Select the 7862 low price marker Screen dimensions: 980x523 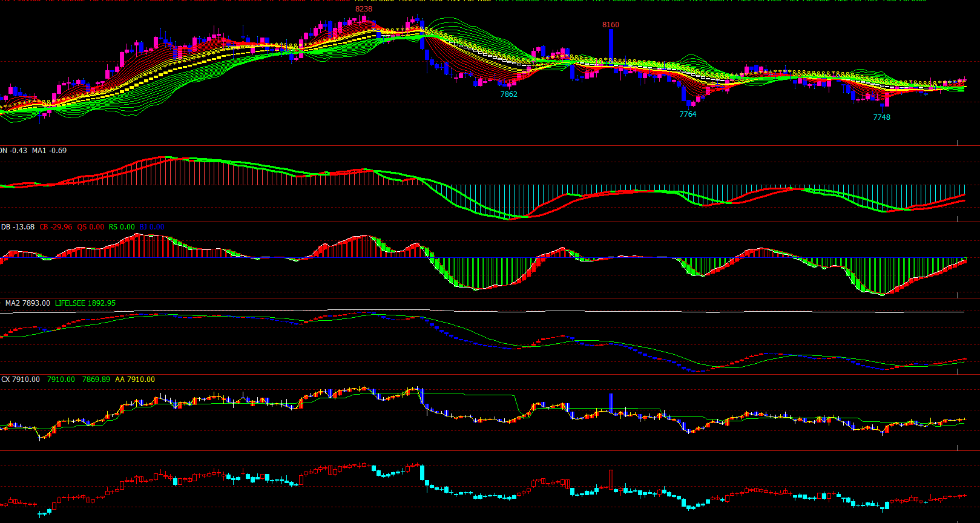click(508, 94)
